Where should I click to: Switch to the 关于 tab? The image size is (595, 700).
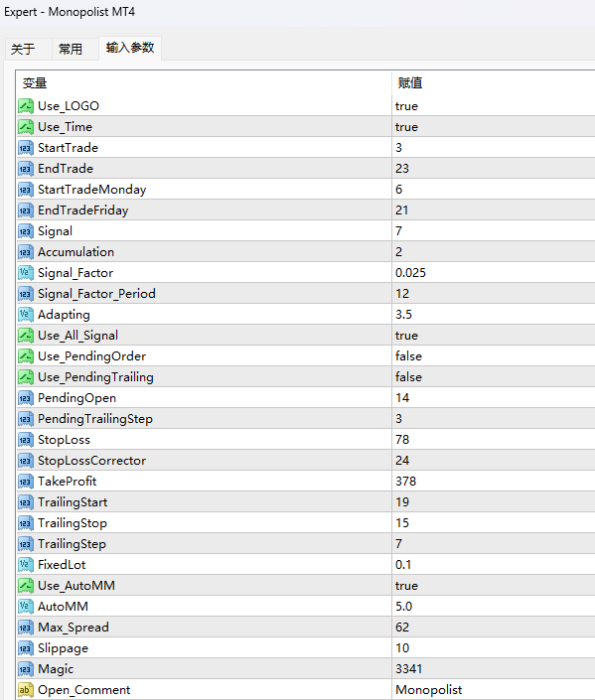pyautogui.click(x=23, y=49)
